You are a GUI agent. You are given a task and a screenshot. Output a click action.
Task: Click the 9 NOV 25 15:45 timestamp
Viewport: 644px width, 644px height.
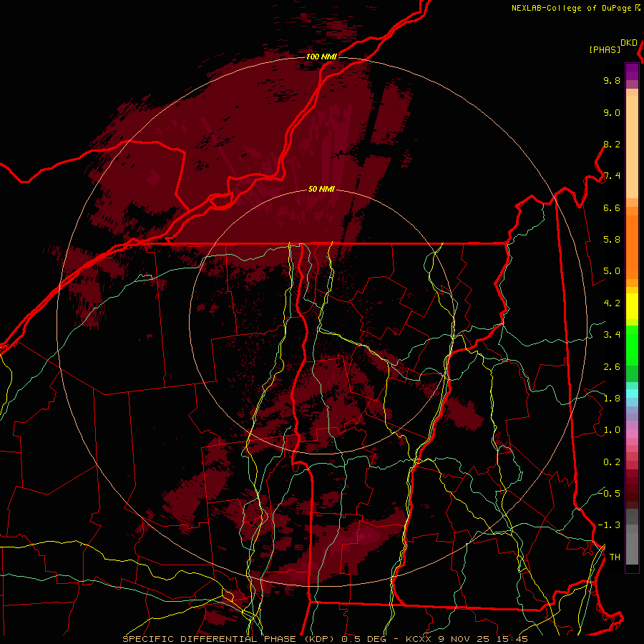(x=483, y=639)
